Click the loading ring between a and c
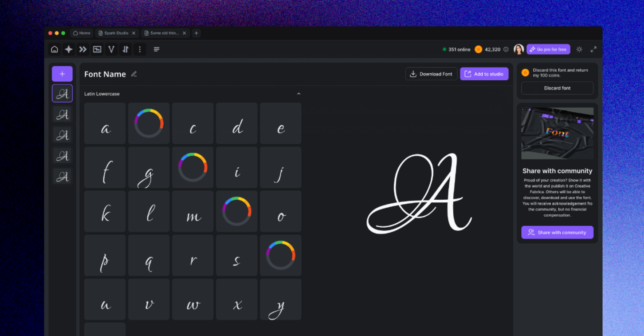This screenshot has height=336, width=644. coord(149,123)
